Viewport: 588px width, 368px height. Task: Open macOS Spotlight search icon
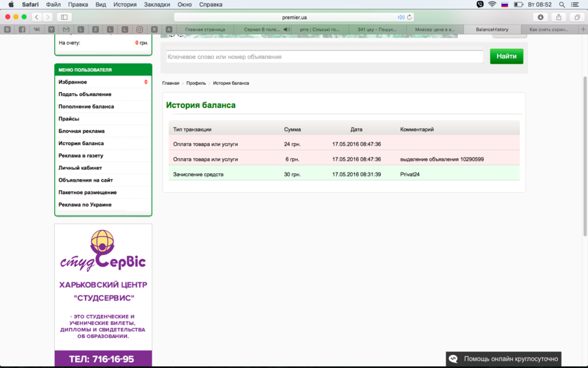click(562, 5)
